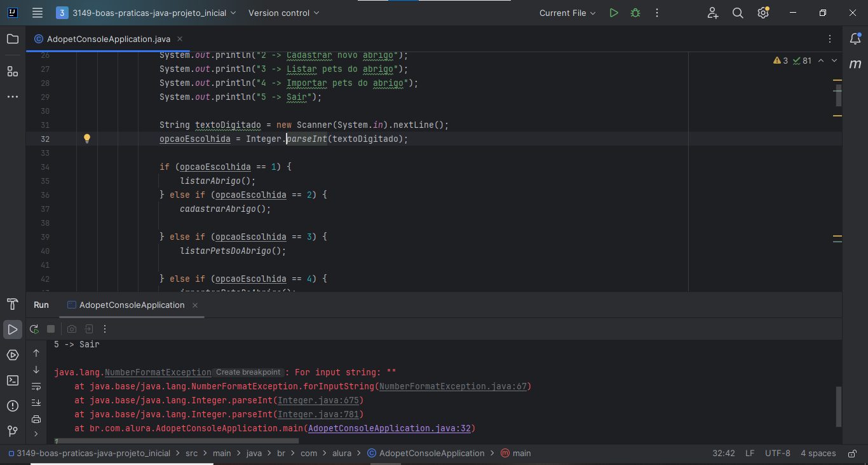
Task: Open the Terminal tool window
Action: [13, 380]
